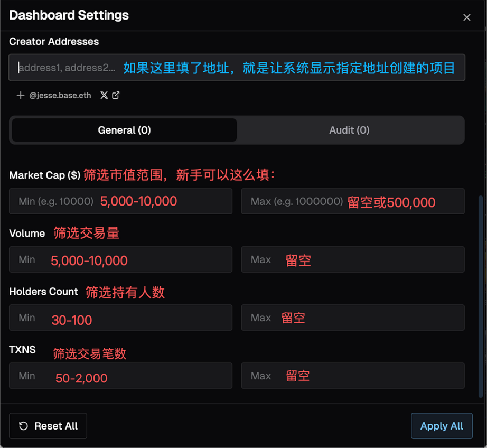
Task: Select the Volume Max input
Action: click(353, 259)
